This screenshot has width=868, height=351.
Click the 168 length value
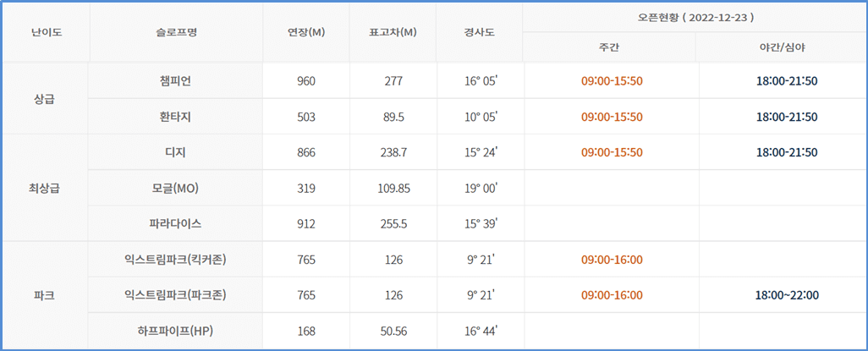[x=306, y=332]
